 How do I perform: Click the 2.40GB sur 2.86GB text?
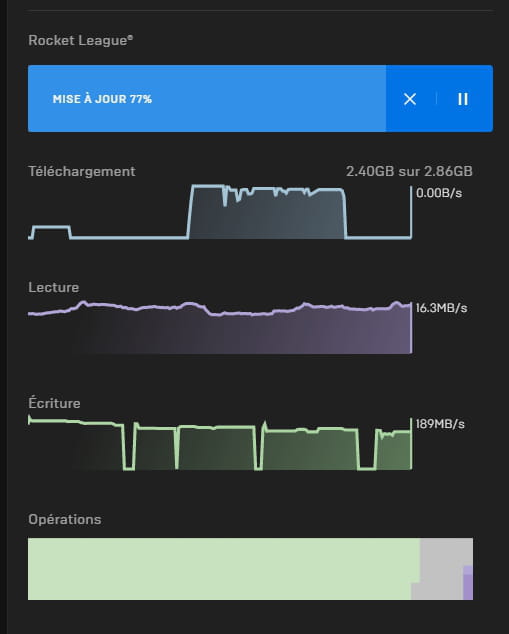(409, 171)
